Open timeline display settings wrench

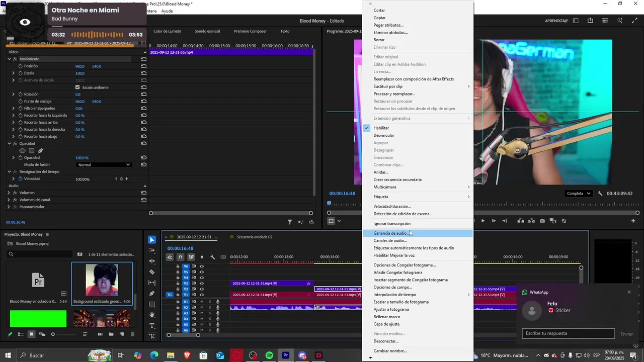[x=213, y=257]
